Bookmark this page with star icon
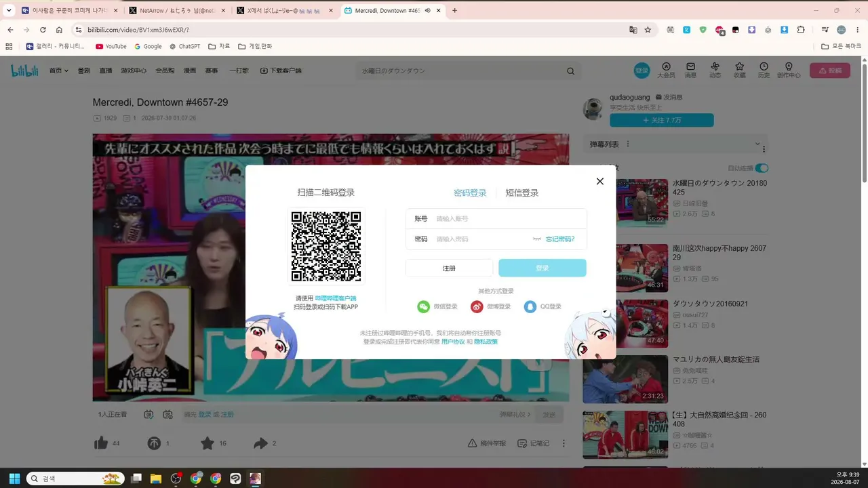Image resolution: width=868 pixels, height=488 pixels. pos(648,30)
